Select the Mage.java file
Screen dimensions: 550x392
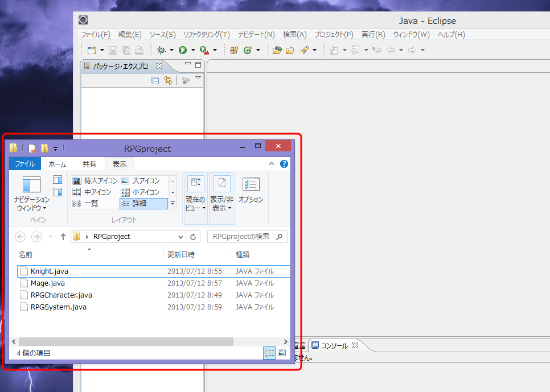[154, 283]
